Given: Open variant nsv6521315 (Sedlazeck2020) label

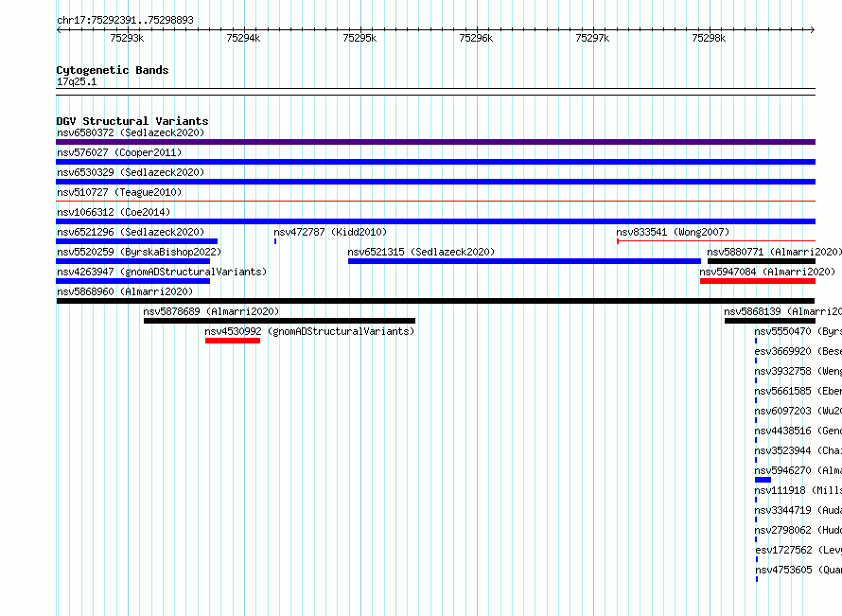Looking at the screenshot, I should point(421,252).
